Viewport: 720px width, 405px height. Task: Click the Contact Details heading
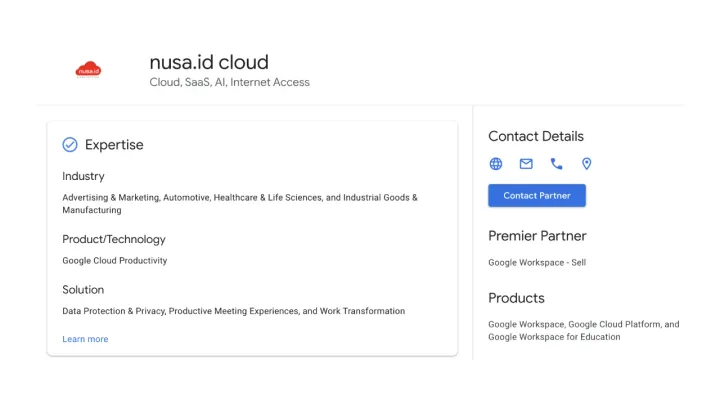click(536, 136)
